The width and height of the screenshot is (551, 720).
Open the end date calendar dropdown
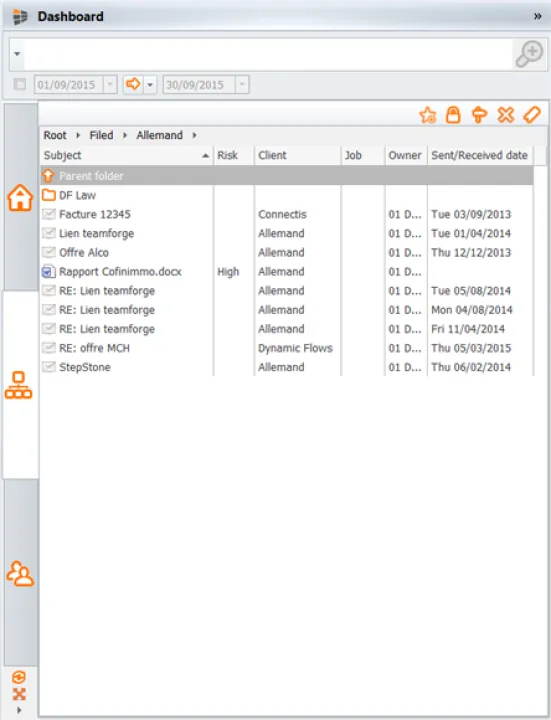pos(242,85)
